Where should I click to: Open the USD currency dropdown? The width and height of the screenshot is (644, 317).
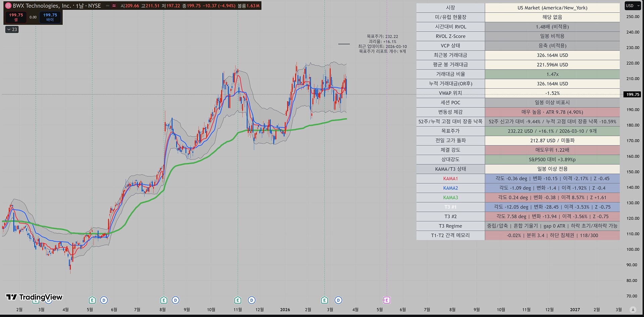(632, 6)
